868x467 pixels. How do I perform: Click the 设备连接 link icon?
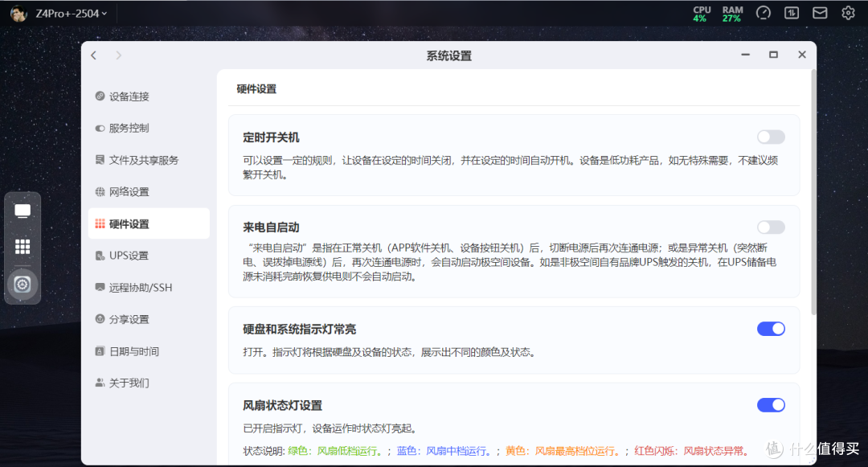pyautogui.click(x=100, y=96)
